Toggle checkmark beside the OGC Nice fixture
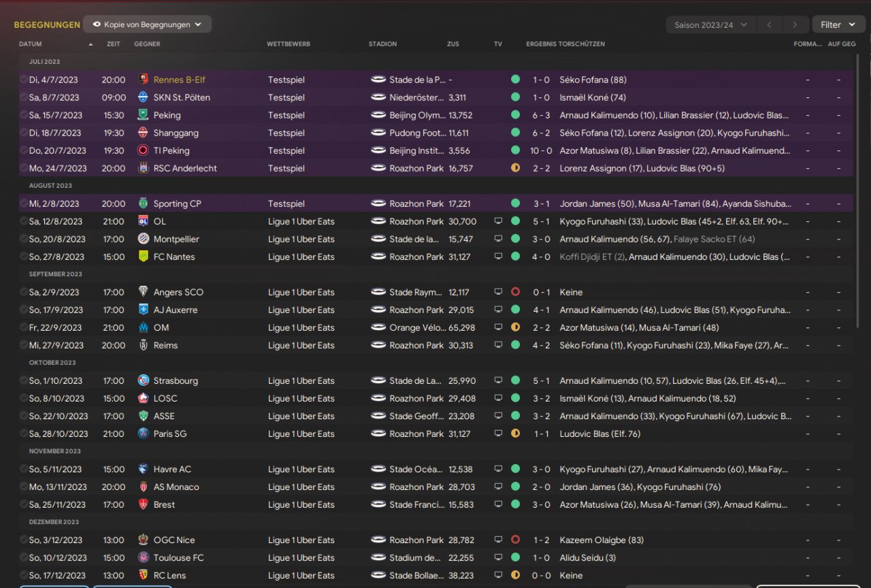871x588 pixels. [24, 540]
